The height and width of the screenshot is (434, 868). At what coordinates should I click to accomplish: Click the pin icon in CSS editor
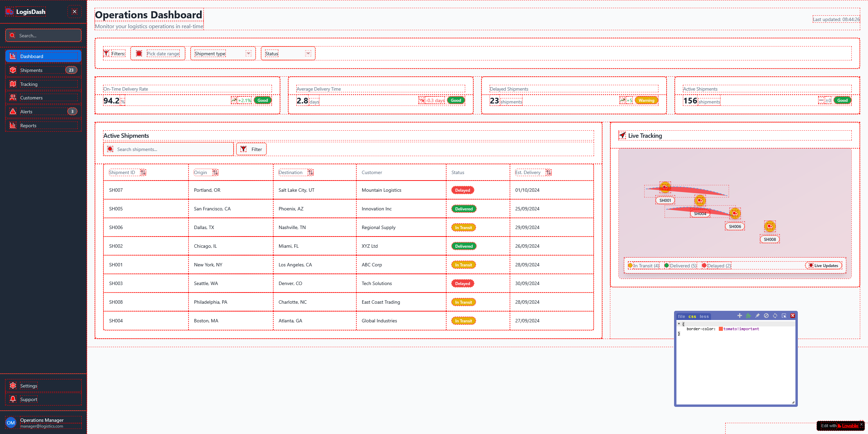pos(757,316)
